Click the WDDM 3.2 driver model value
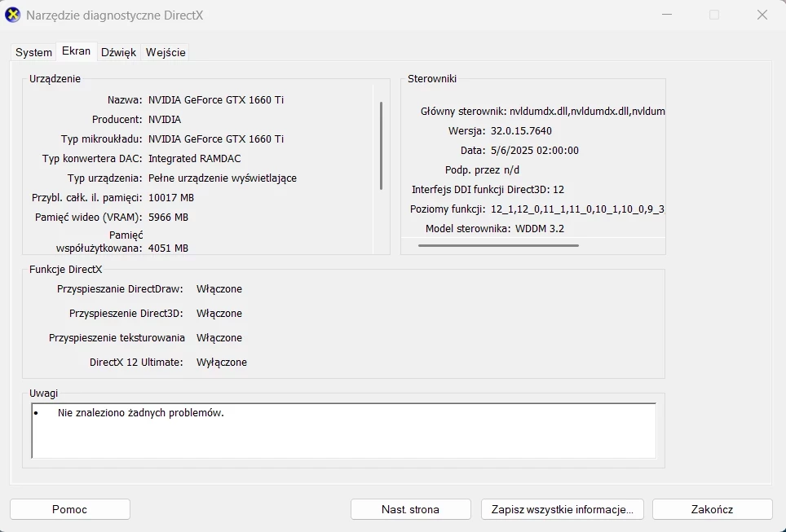This screenshot has width=786, height=532. (540, 228)
